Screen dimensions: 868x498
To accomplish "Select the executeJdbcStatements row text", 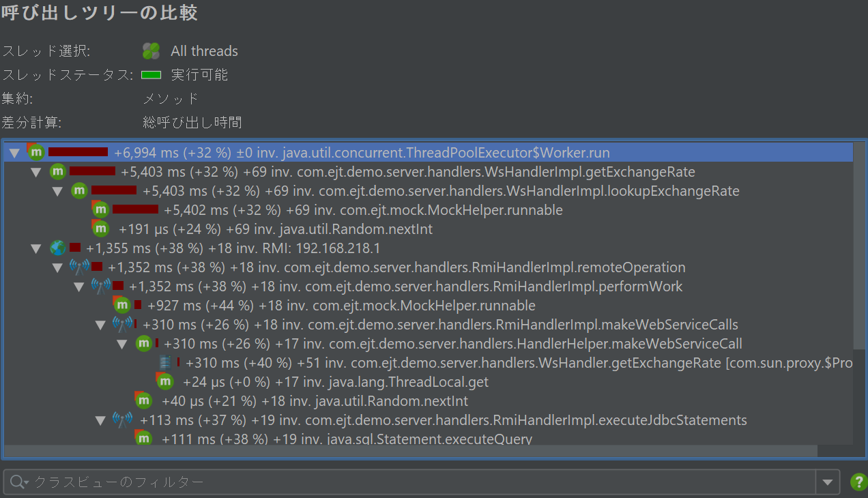I will pos(444,420).
